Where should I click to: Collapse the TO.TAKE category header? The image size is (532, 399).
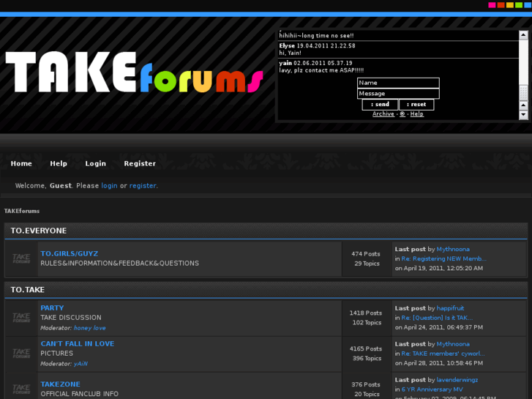[266, 290]
